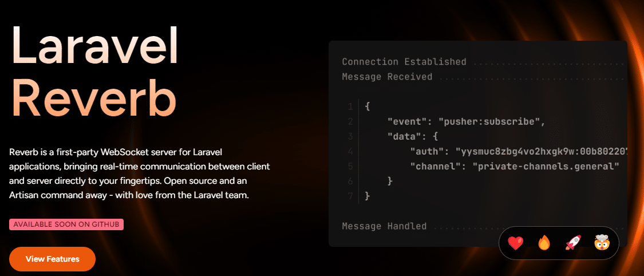Click the closing brace on line 6
The width and height of the screenshot is (644, 276).
(390, 181)
